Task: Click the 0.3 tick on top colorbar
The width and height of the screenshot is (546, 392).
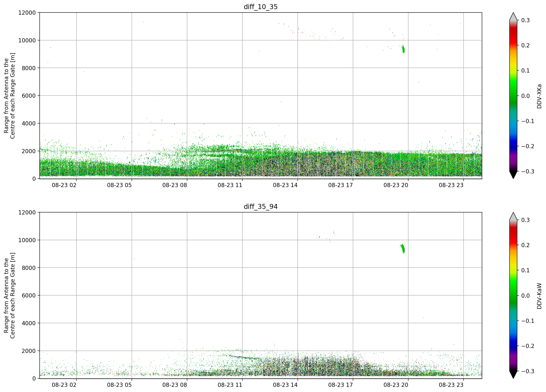Action: point(526,20)
